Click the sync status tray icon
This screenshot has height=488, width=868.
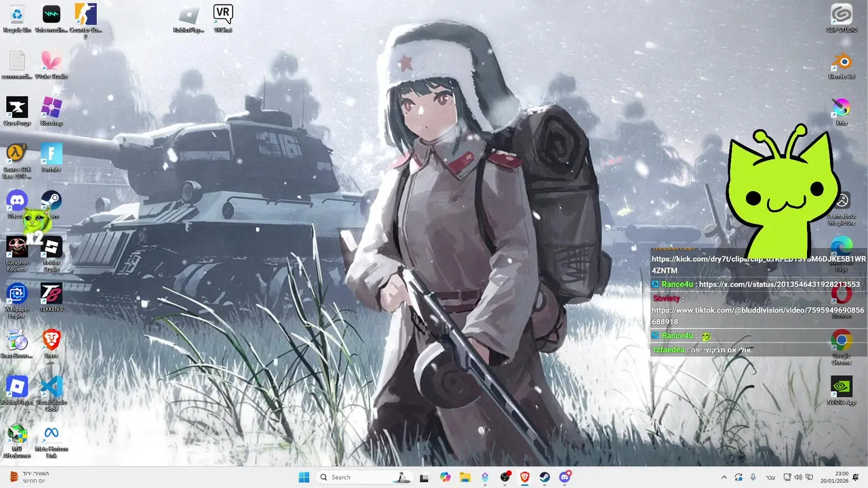tap(738, 477)
